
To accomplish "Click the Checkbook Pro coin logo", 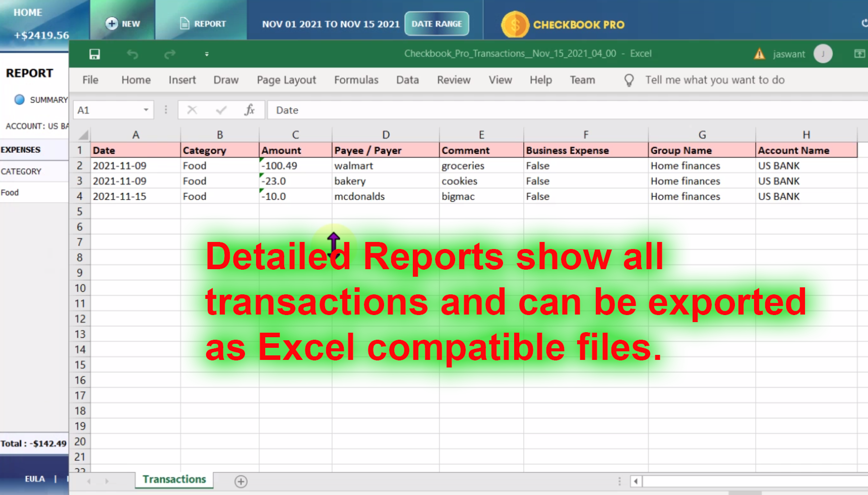I will click(x=515, y=24).
